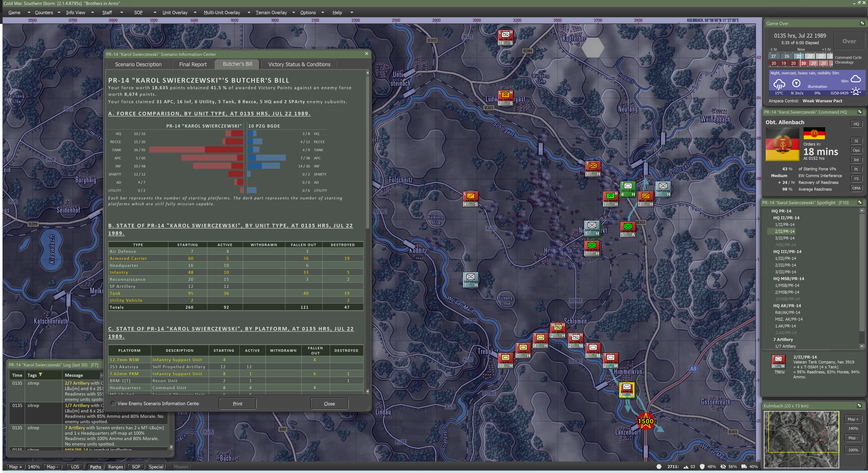
Task: Click the 2/II/PR-14 tank unit counter in Spotlight
Action: coord(778,362)
